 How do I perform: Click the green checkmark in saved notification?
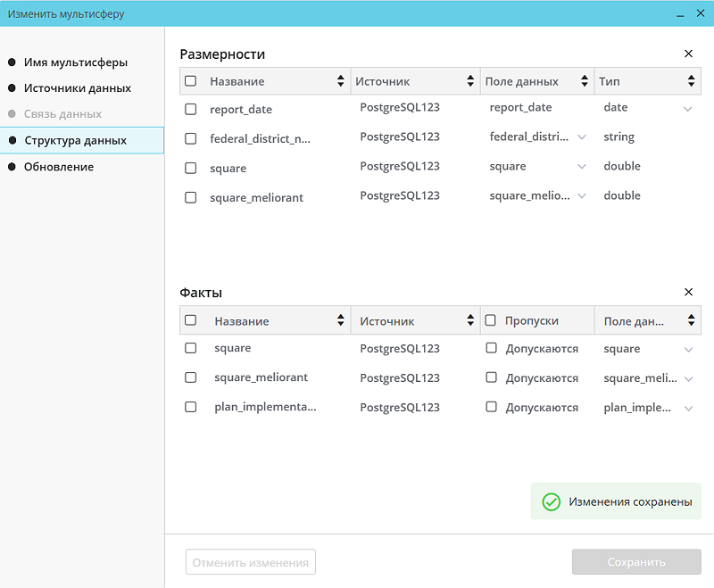click(551, 502)
